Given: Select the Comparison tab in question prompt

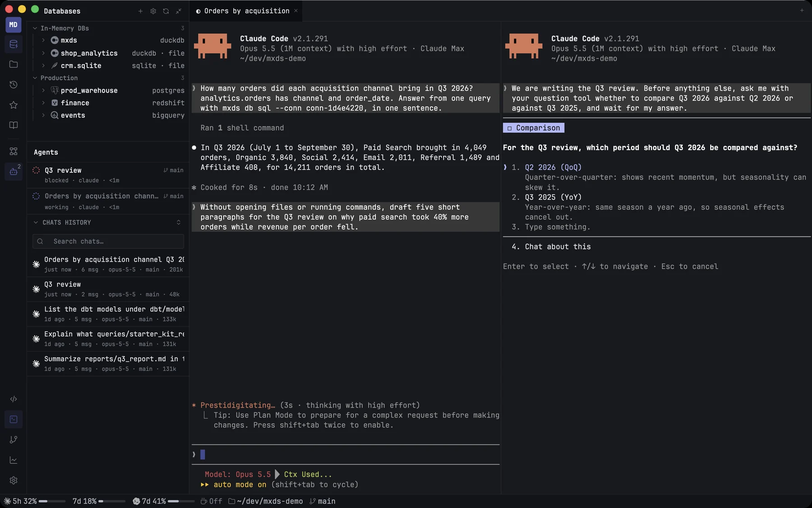Looking at the screenshot, I should coord(534,128).
